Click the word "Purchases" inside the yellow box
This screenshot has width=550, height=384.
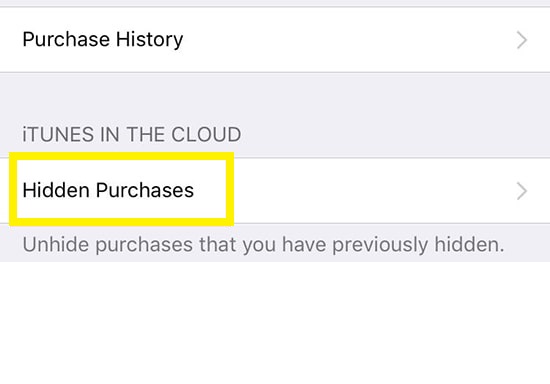[145, 190]
